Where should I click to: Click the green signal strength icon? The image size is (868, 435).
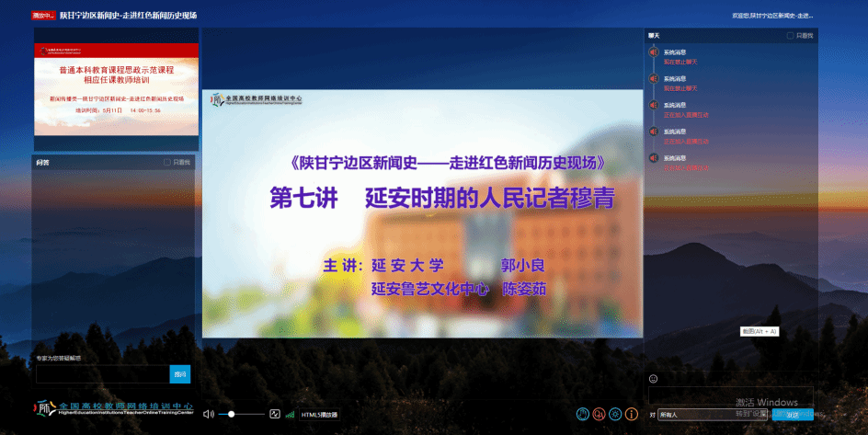click(x=291, y=414)
